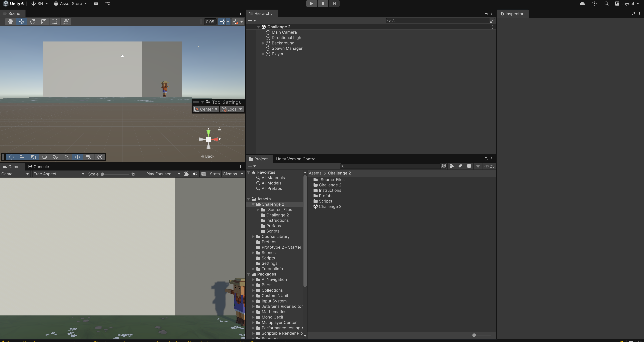The height and width of the screenshot is (342, 644).
Task: Expand the Background object in Hierarchy
Action: [263, 43]
